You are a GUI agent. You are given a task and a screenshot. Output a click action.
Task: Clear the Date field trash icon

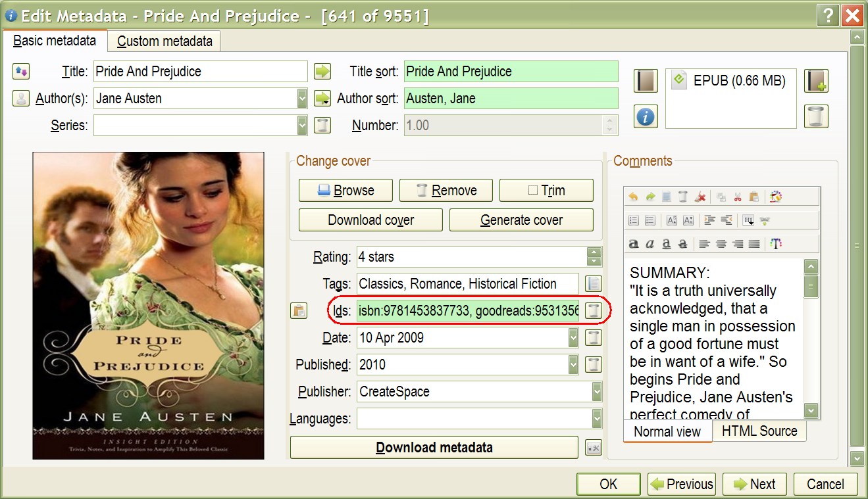tap(594, 338)
